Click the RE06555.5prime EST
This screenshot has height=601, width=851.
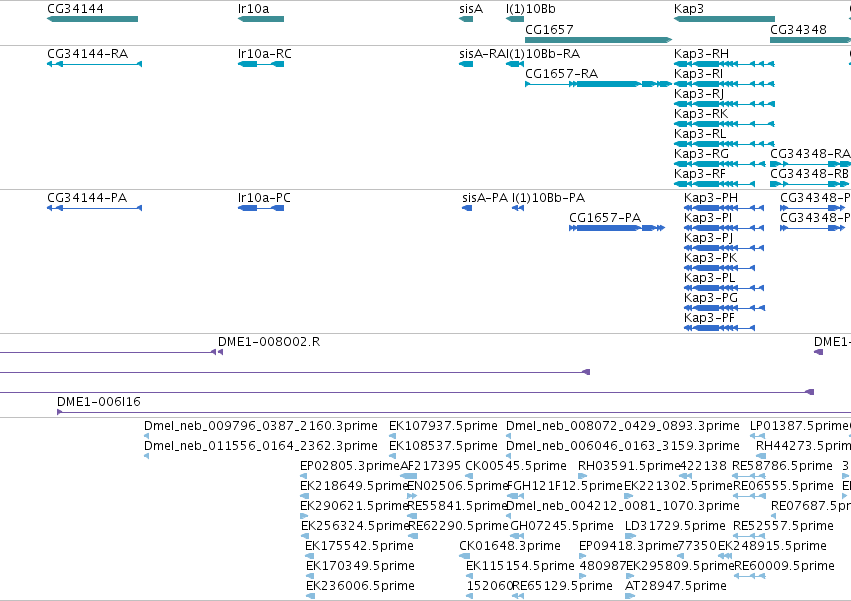(x=783, y=486)
